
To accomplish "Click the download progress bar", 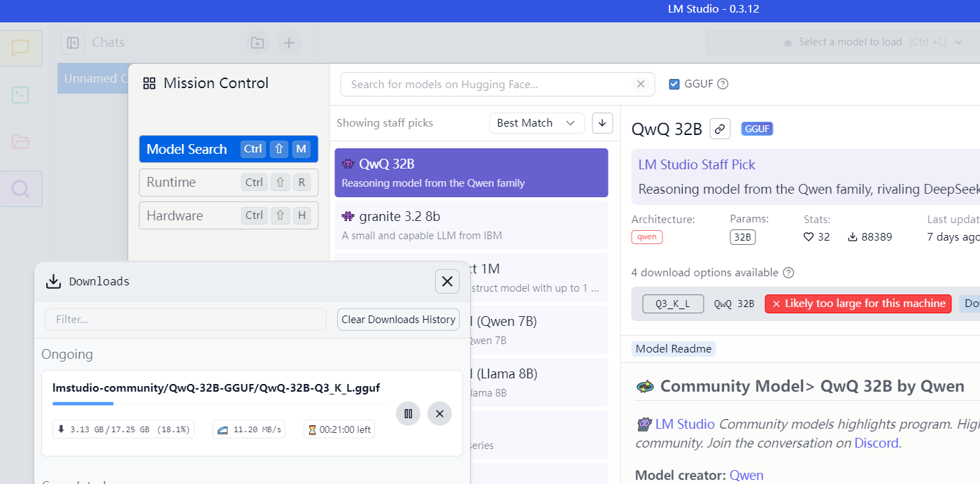I will pyautogui.click(x=221, y=404).
